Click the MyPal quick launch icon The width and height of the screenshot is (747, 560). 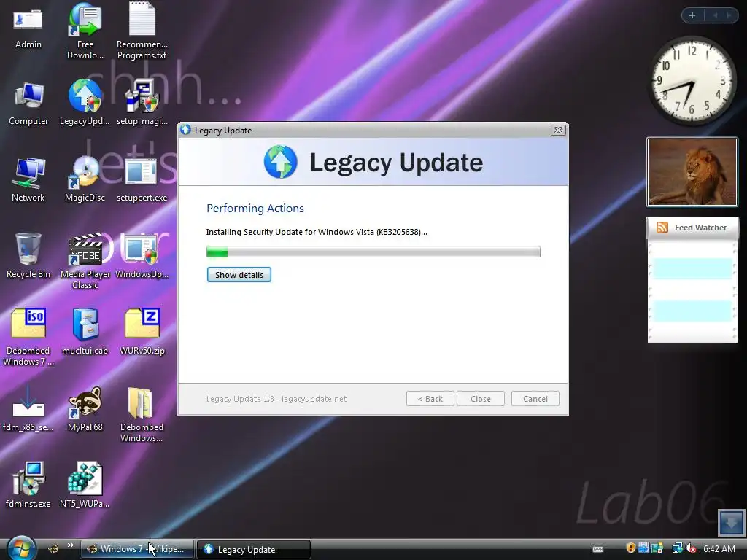point(53,549)
